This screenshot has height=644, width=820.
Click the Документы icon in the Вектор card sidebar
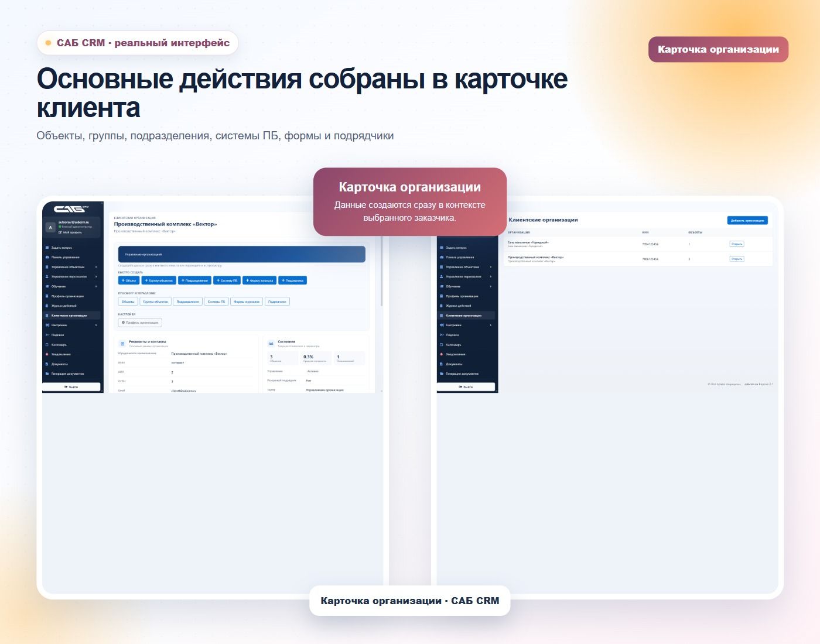(47, 364)
